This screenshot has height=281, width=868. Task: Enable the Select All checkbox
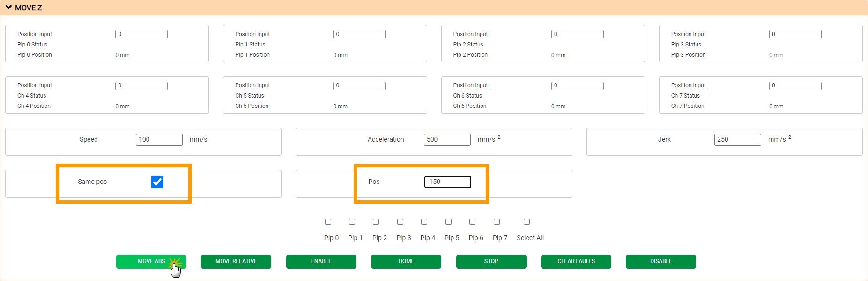pyautogui.click(x=527, y=222)
